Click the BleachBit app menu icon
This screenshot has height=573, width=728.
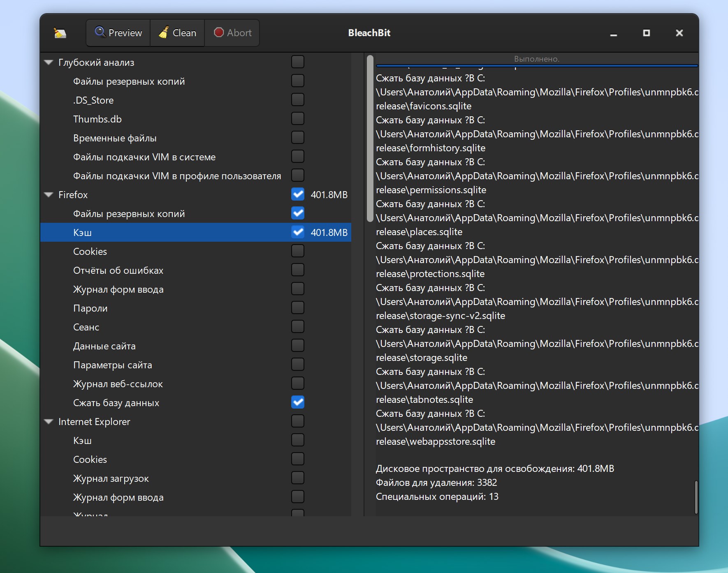click(60, 33)
